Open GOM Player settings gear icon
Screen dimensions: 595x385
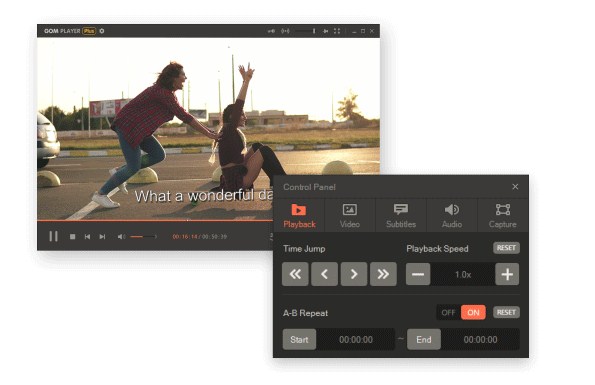point(102,31)
